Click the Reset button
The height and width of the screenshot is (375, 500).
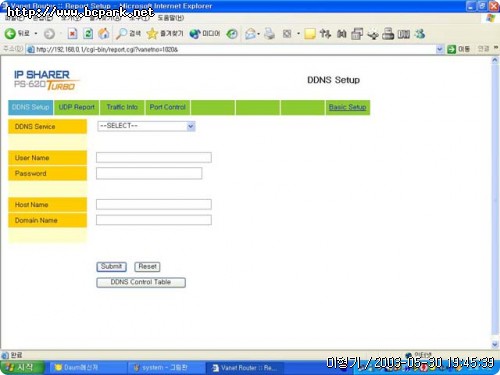(147, 267)
